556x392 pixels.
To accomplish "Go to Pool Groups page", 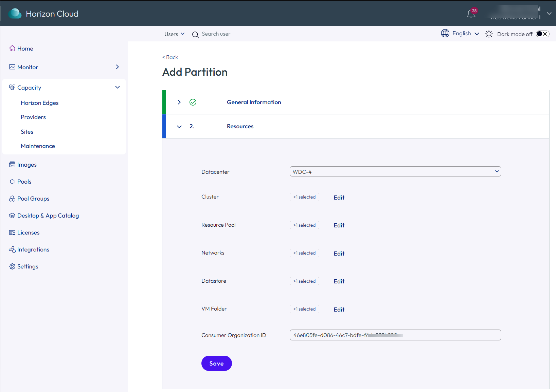I will 33,199.
